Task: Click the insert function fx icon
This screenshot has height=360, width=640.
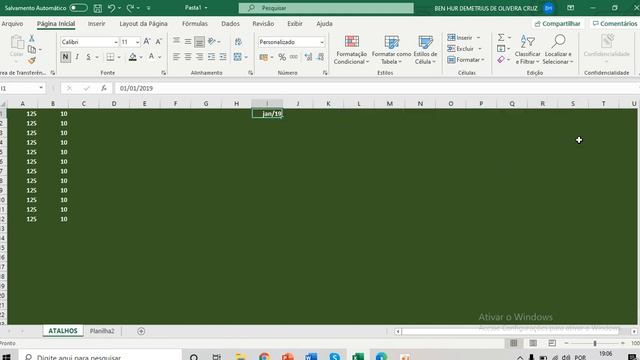Action: (x=104, y=88)
